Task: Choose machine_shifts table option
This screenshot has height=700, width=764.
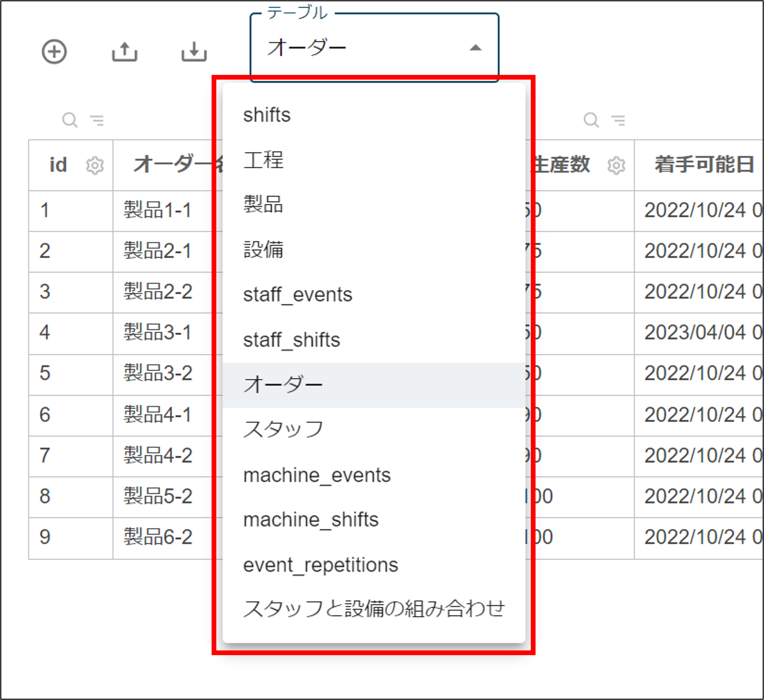Action: [x=374, y=520]
